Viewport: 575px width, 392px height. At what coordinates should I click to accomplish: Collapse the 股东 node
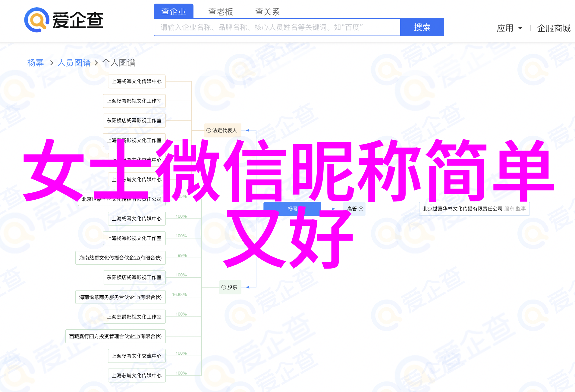click(x=224, y=287)
